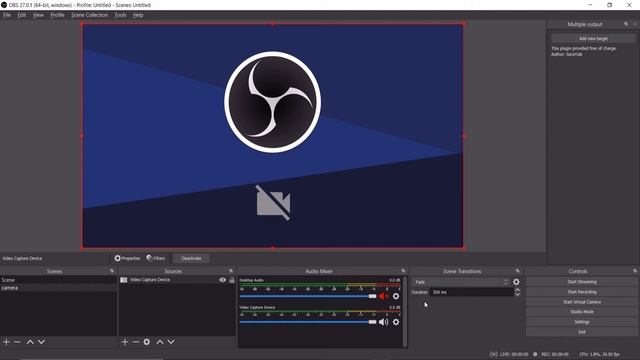Open Desktop Audio settings gear
640x360 pixels.
396,296
